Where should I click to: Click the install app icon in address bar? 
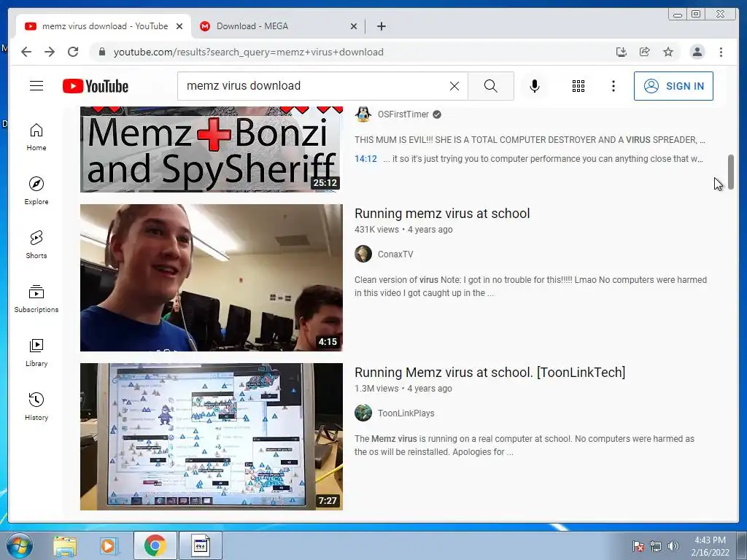(622, 52)
